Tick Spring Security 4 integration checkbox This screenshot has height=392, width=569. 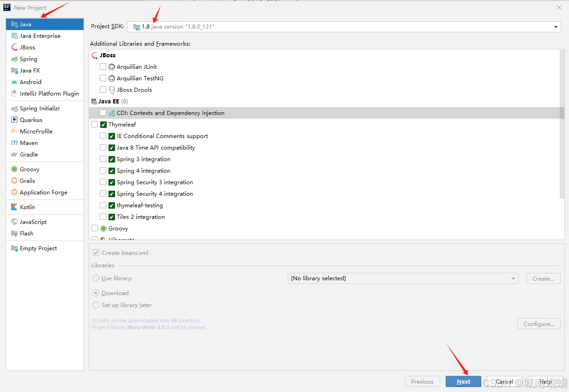click(103, 193)
